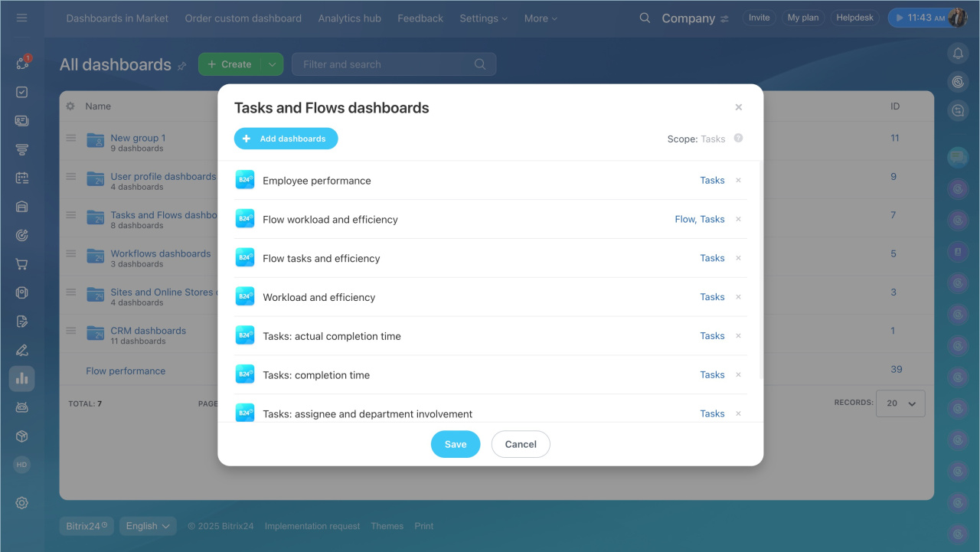
Task: Open the Records per page dropdown
Action: pos(900,403)
